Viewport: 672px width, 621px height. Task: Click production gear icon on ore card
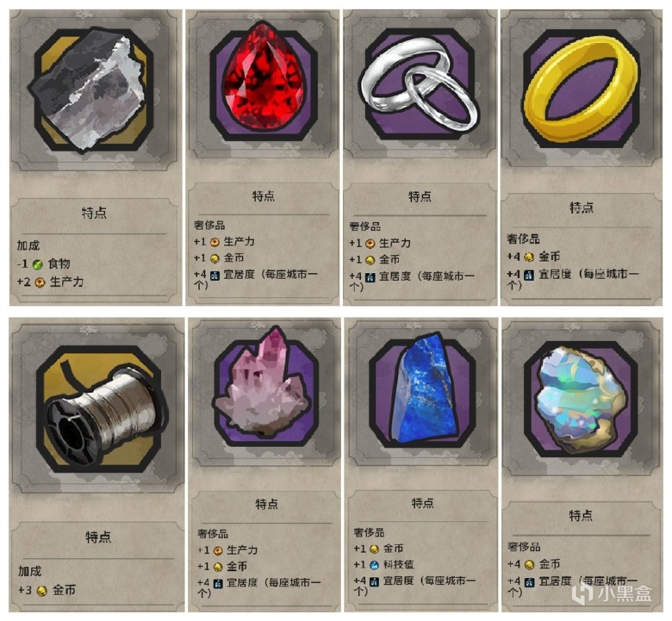[40, 282]
